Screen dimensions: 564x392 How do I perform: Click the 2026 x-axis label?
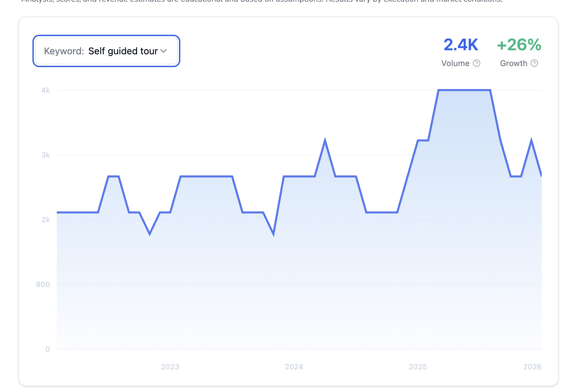[532, 367]
